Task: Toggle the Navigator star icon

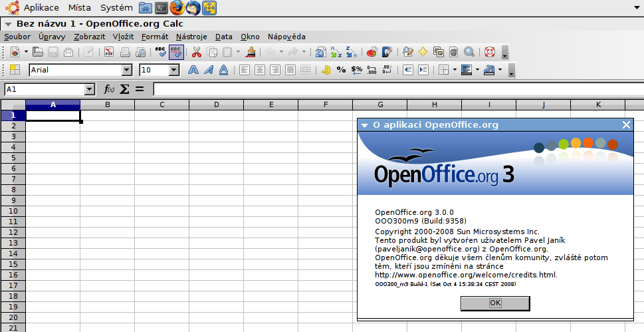Action: [423, 53]
